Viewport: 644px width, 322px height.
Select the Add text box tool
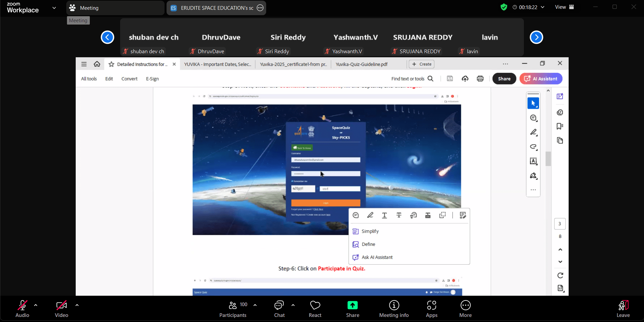[x=533, y=161]
